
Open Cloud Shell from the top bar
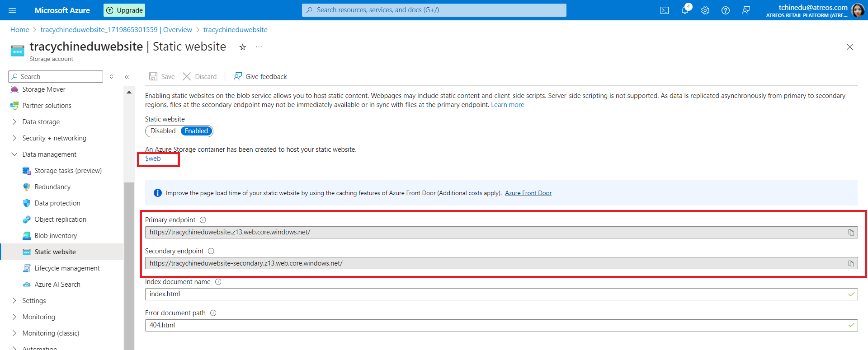click(665, 10)
